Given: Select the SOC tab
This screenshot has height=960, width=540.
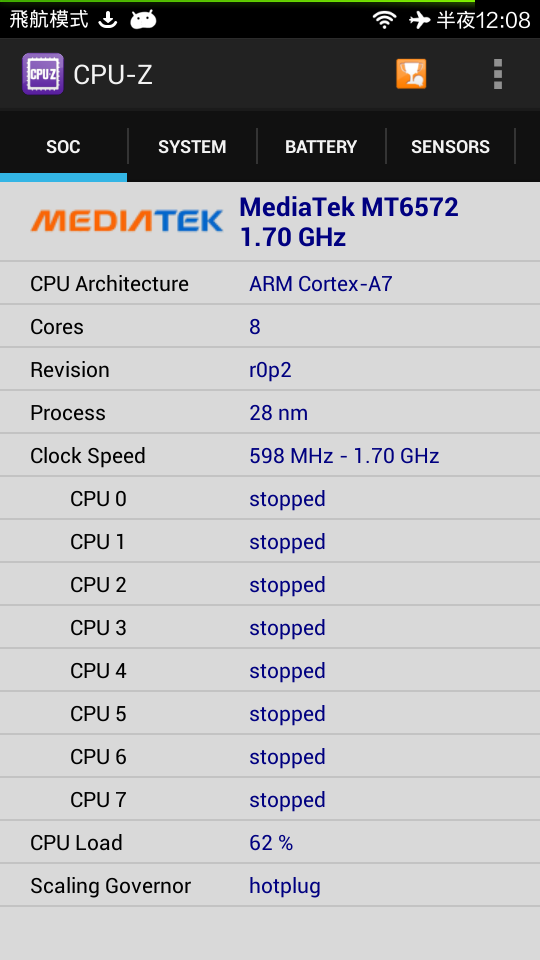Looking at the screenshot, I should 64,147.
